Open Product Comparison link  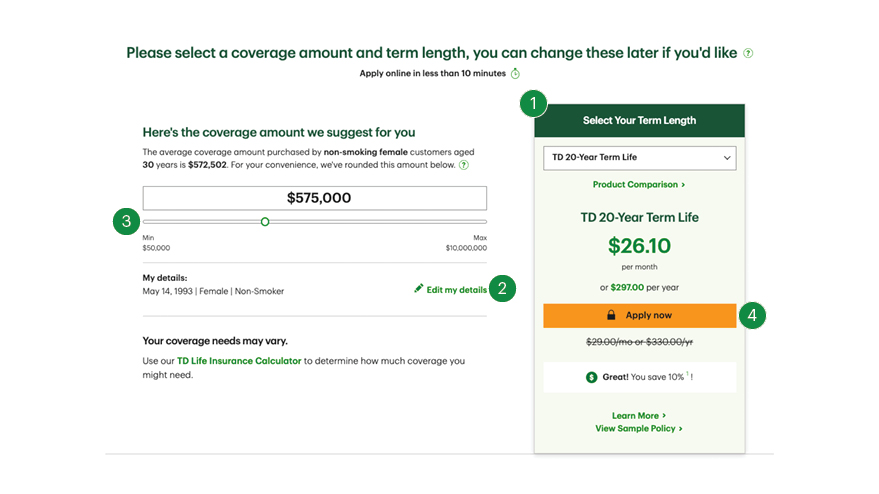click(639, 184)
